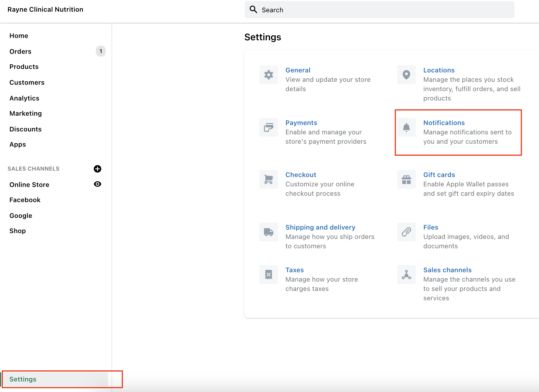
Task: Open the Analytics sidebar item
Action: tap(24, 98)
